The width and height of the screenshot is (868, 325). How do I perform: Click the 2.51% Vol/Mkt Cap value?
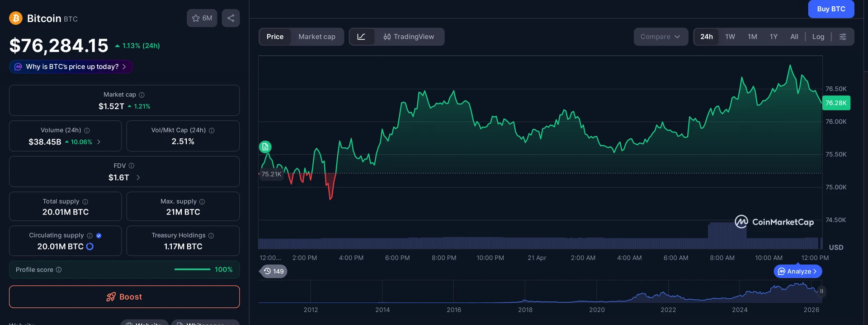(183, 142)
